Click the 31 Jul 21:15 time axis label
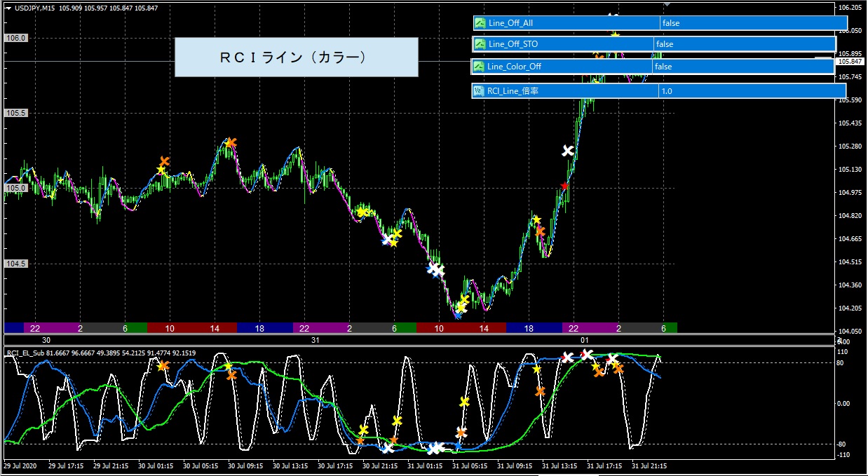This screenshot has height=476, width=868. pyautogui.click(x=648, y=465)
